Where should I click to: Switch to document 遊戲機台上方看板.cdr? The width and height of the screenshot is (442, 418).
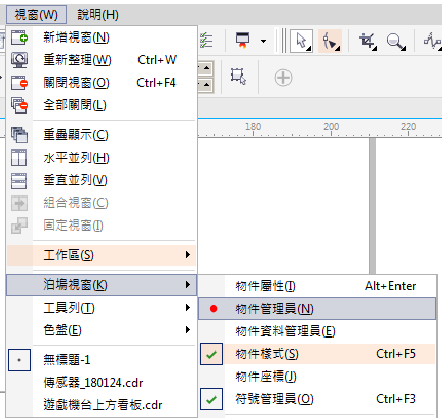click(x=103, y=405)
